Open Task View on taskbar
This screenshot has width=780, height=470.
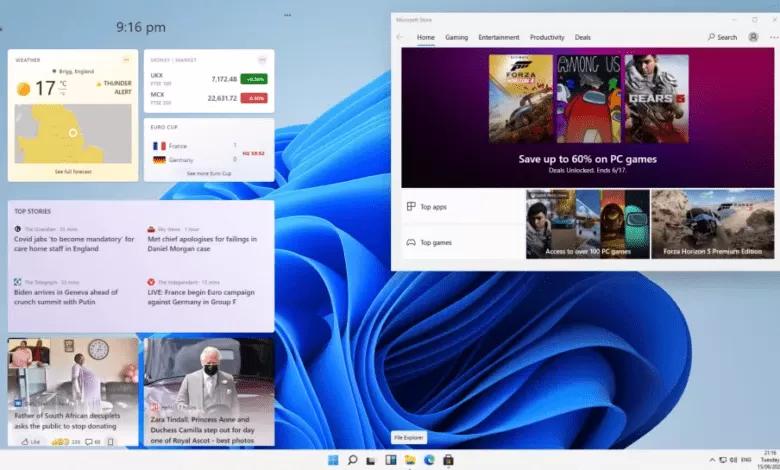pos(371,461)
